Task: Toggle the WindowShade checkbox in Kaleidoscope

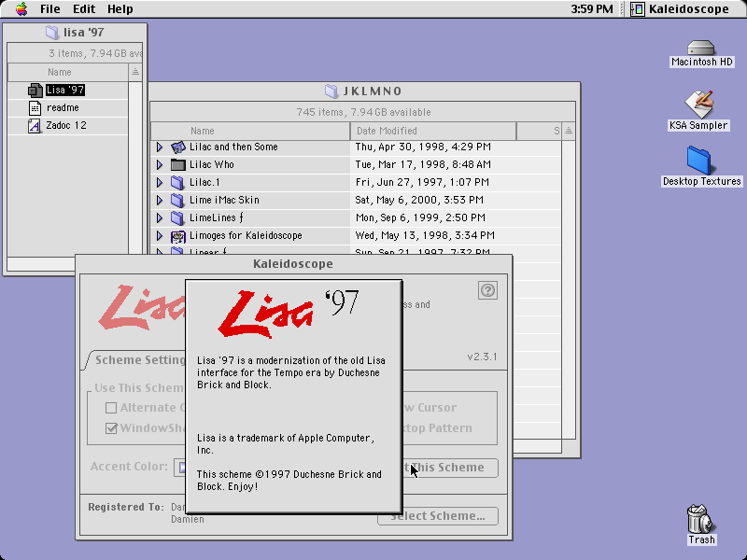Action: pyautogui.click(x=111, y=428)
